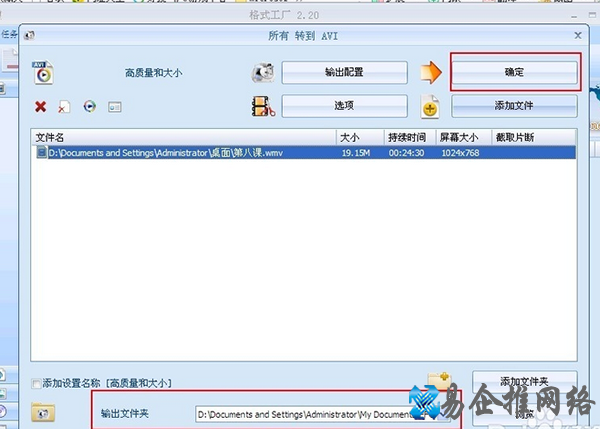
Task: Toggle the 添加设置名称 checkbox
Action: 36,383
